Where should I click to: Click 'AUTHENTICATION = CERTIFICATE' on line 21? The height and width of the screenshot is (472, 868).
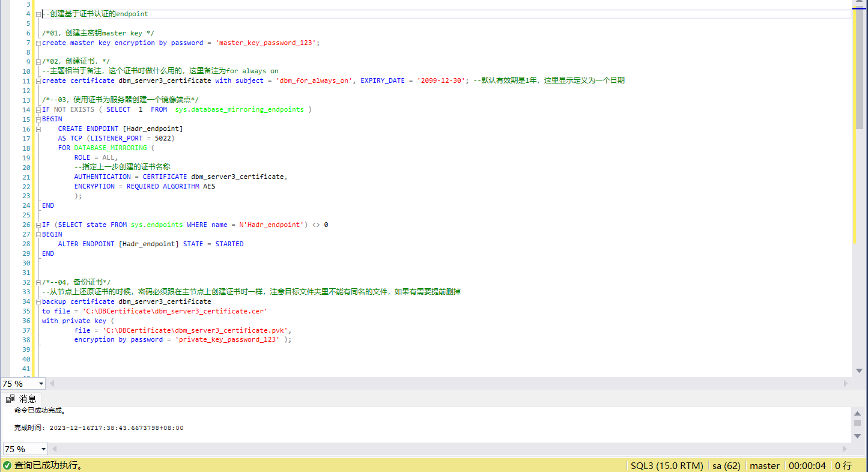[130, 177]
